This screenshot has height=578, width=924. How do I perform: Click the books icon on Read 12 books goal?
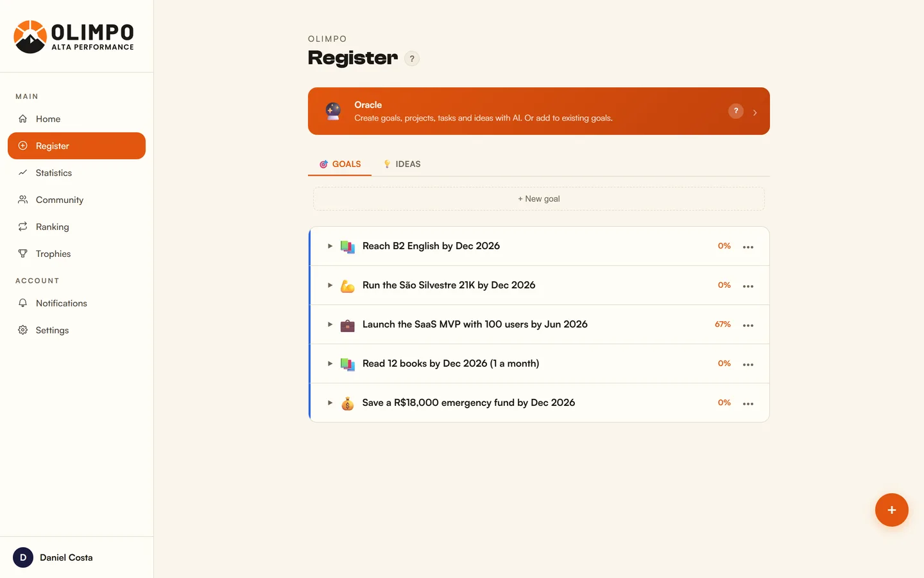pyautogui.click(x=348, y=364)
